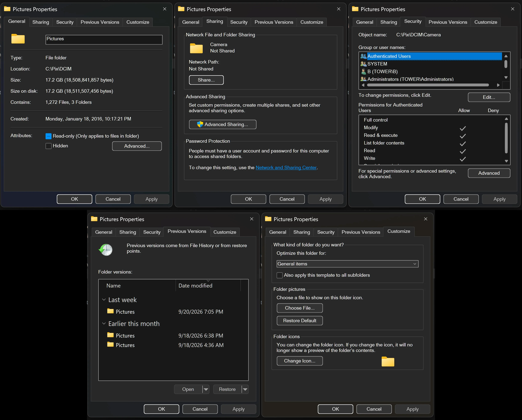The width and height of the screenshot is (522, 420).
Task: Open the General items optimize dropdown
Action: pos(347,264)
